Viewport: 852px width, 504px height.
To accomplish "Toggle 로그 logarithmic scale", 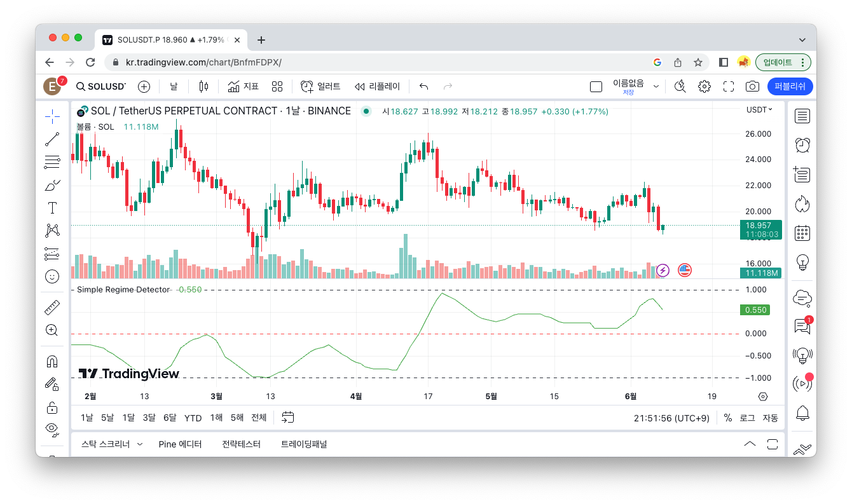I will click(748, 418).
